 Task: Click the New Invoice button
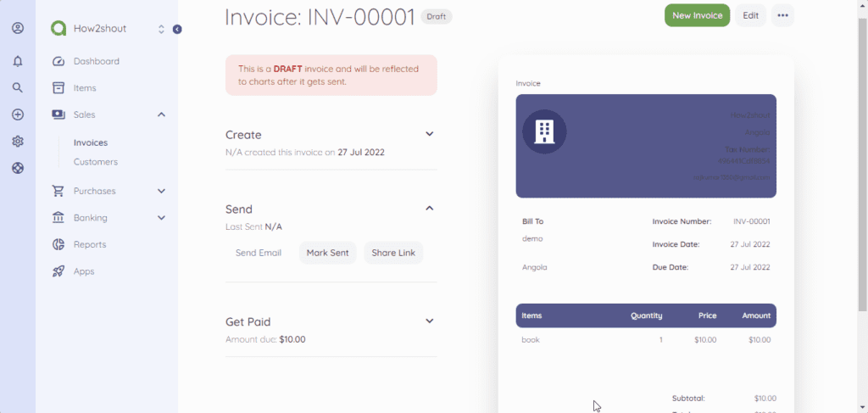click(x=697, y=15)
